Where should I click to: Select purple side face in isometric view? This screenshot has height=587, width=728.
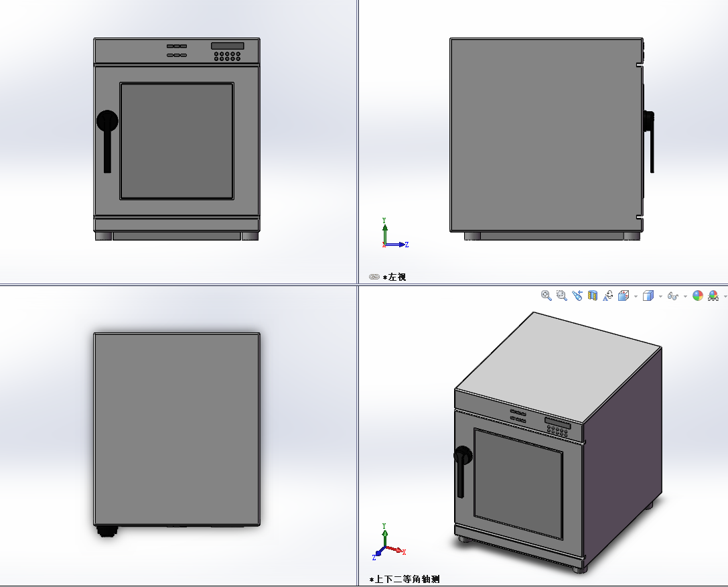pos(622,458)
